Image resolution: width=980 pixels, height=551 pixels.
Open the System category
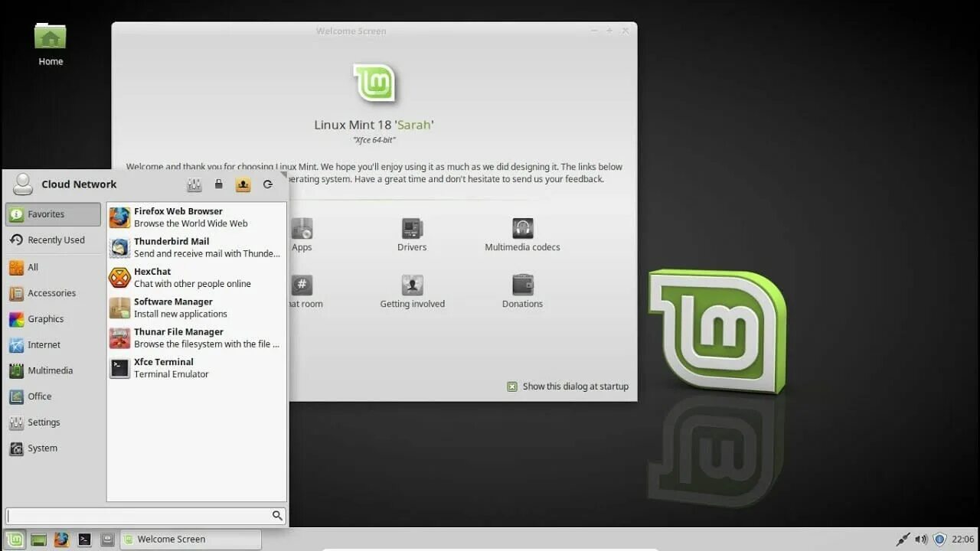coord(53,448)
